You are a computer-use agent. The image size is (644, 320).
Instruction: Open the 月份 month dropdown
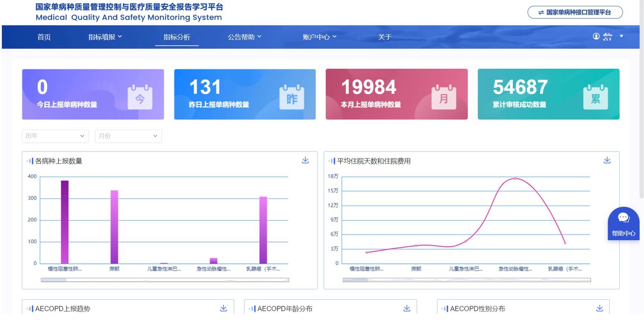[128, 136]
